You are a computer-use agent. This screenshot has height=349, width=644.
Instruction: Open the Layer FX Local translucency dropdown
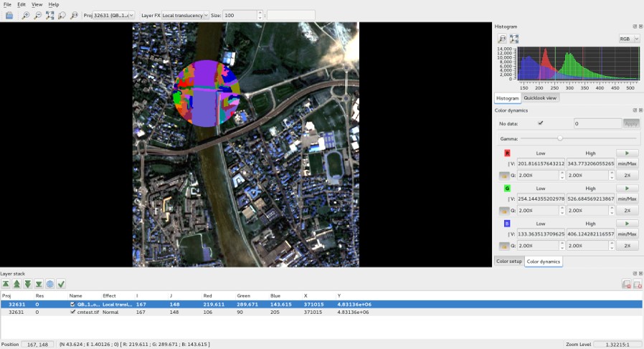pos(185,15)
